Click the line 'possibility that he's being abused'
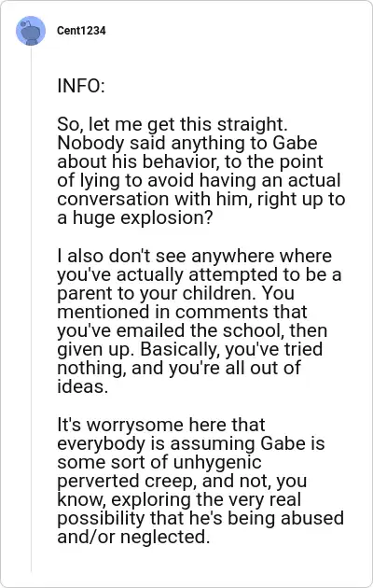The image size is (373, 588). (200, 518)
